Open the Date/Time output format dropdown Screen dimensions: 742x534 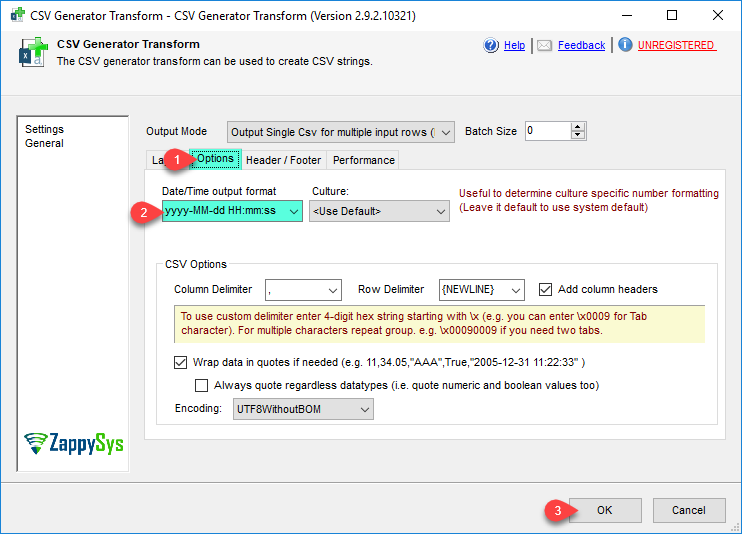pos(232,211)
